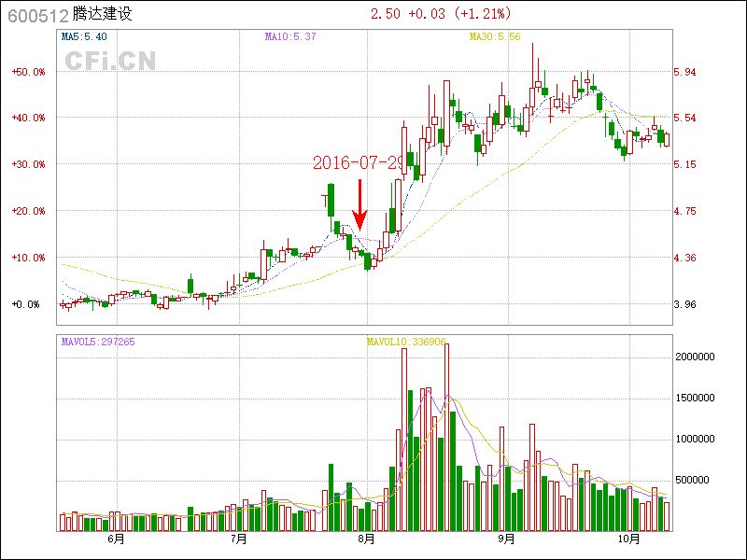The image size is (747, 560).
Task: Click the +50.0% axis label
Action: [x=29, y=73]
